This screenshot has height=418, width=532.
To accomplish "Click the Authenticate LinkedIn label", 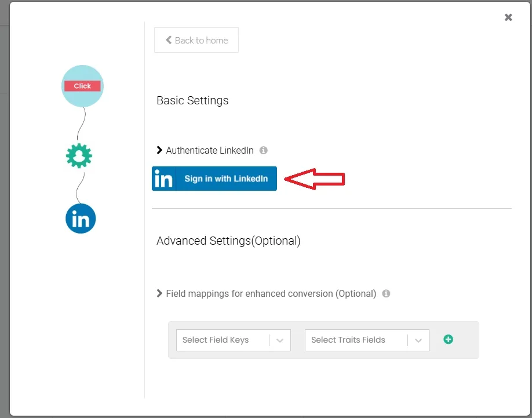I will 210,150.
